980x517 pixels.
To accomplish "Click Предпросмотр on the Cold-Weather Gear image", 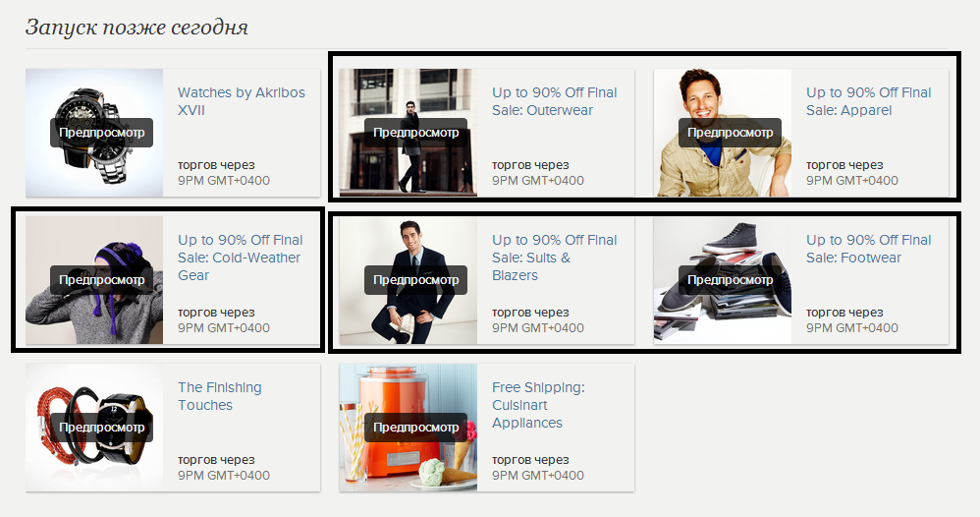I will (102, 280).
